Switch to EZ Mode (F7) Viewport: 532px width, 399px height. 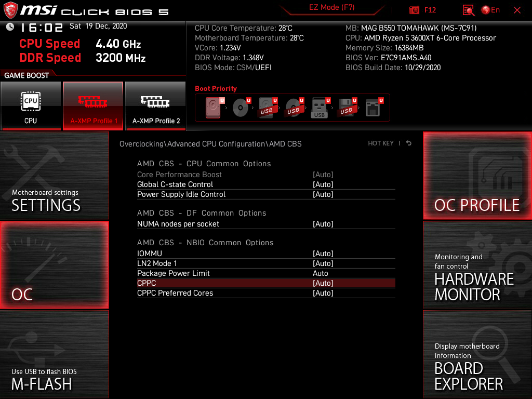click(331, 7)
